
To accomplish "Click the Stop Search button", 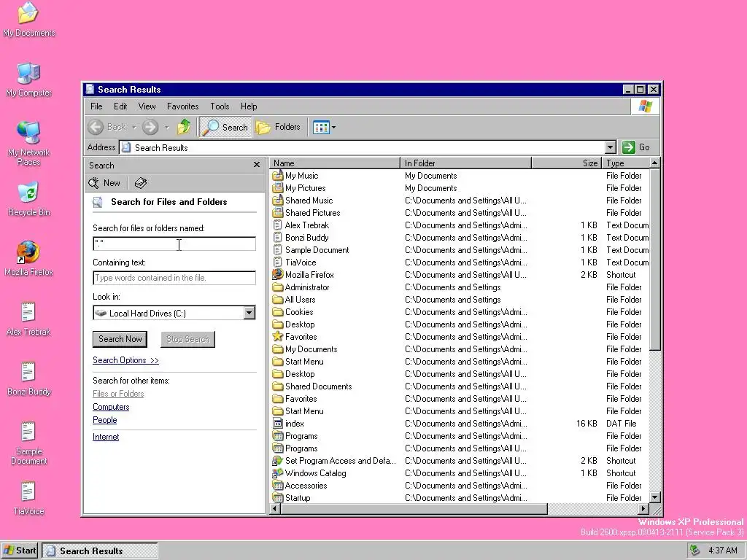I will coord(187,339).
